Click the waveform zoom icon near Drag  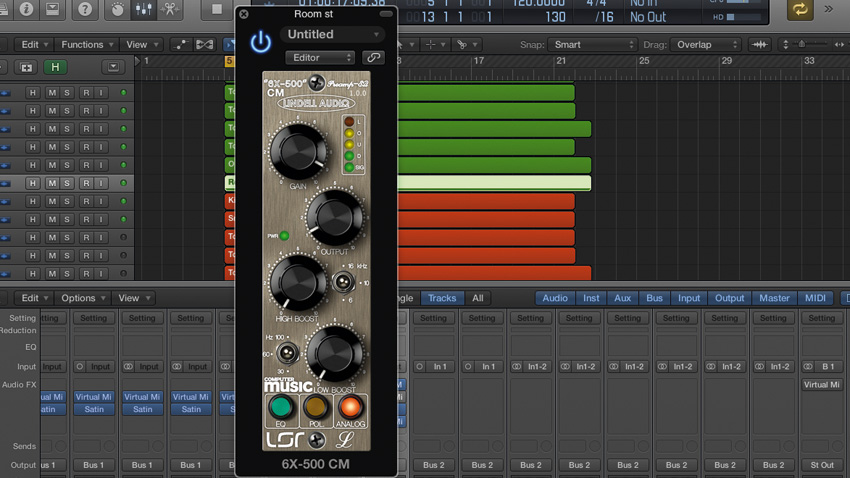pos(759,44)
